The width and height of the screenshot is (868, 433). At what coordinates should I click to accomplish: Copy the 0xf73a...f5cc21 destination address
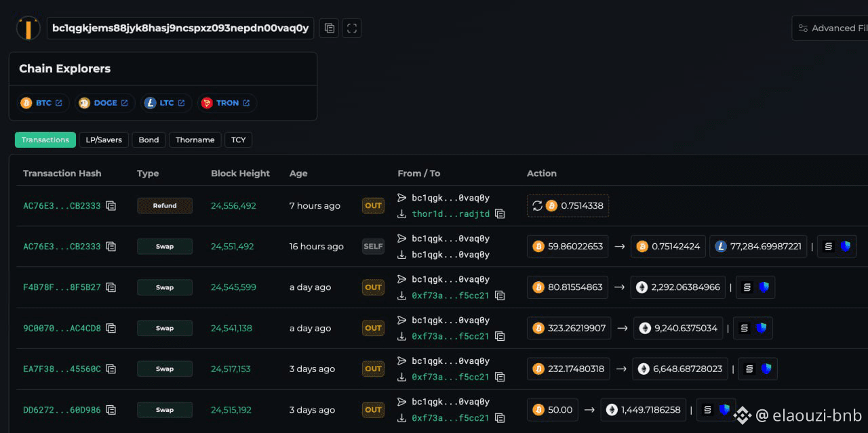(x=500, y=295)
